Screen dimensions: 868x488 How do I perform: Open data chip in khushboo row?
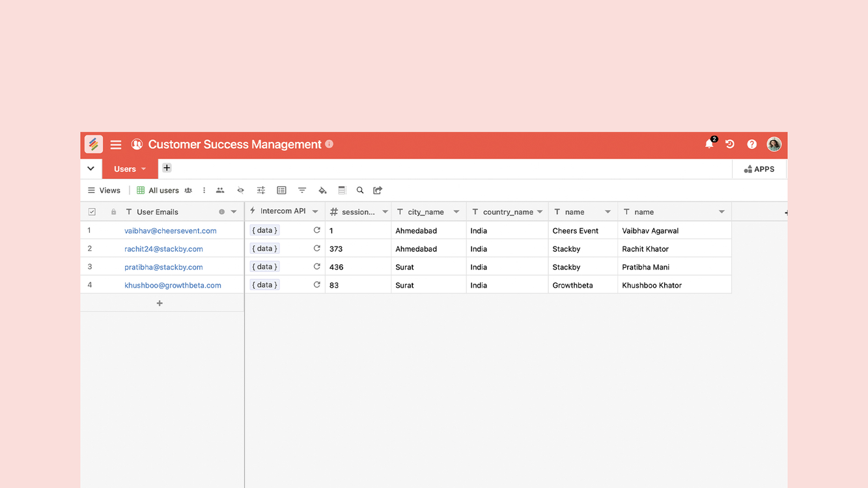264,285
